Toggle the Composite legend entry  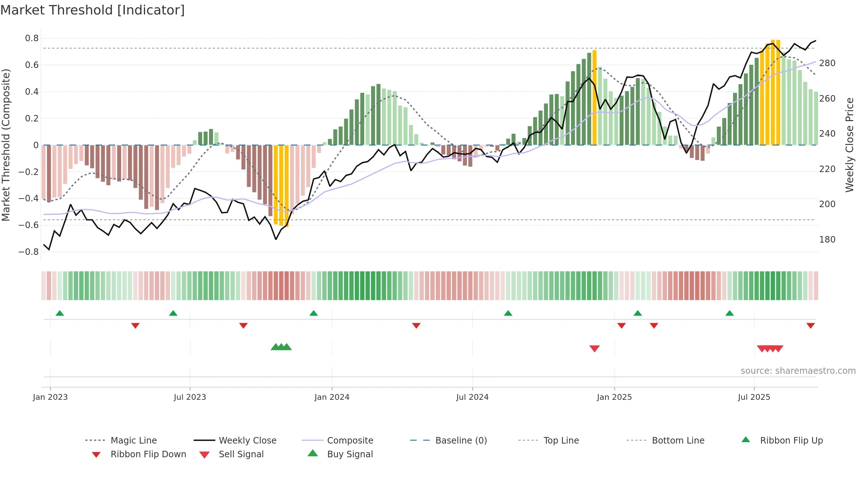point(337,440)
